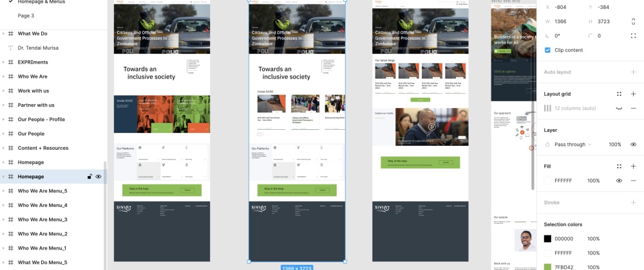Hide the selected Homepage layer via eye icon

tap(99, 177)
